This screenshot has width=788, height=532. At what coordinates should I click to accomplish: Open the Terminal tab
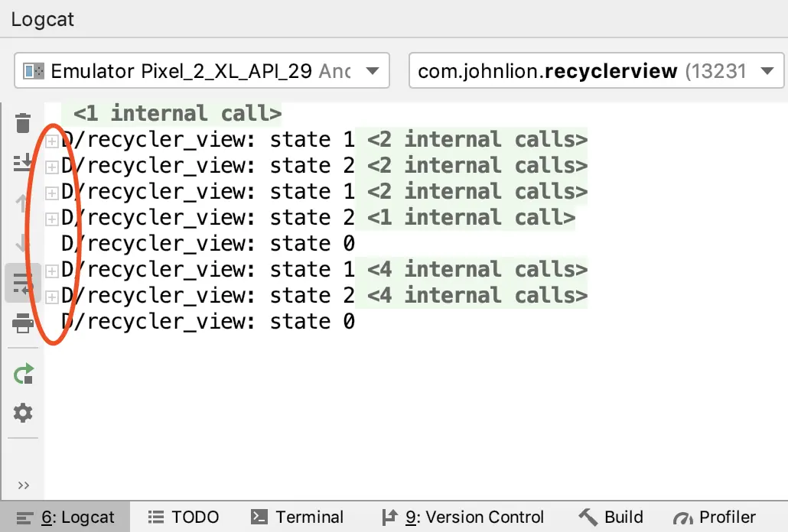point(297,517)
